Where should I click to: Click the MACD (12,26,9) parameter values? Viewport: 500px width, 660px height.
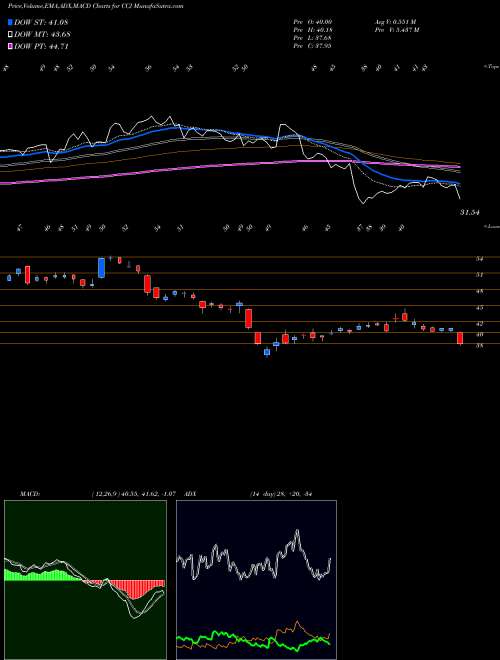[133, 493]
